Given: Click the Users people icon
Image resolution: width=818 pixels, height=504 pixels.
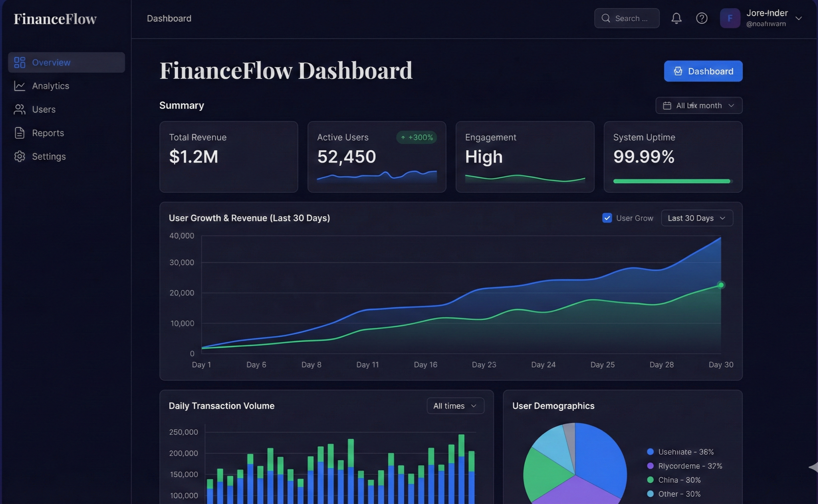Looking at the screenshot, I should click(x=20, y=109).
